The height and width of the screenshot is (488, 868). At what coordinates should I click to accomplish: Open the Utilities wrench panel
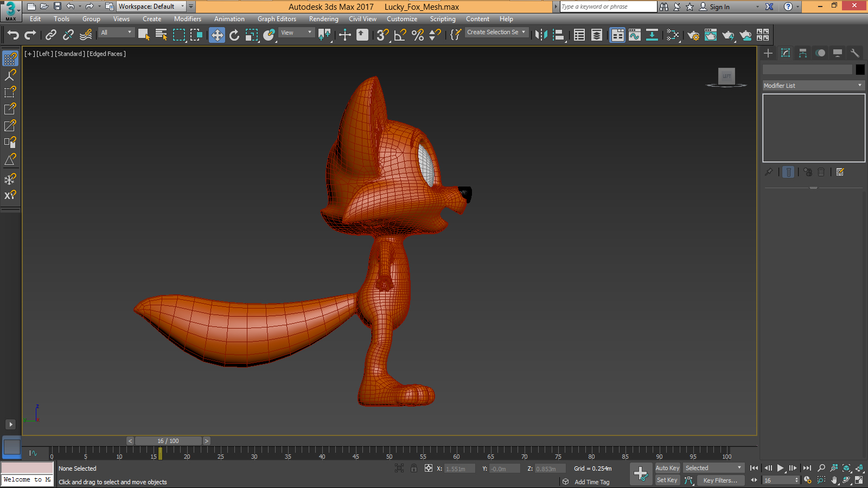click(x=855, y=53)
